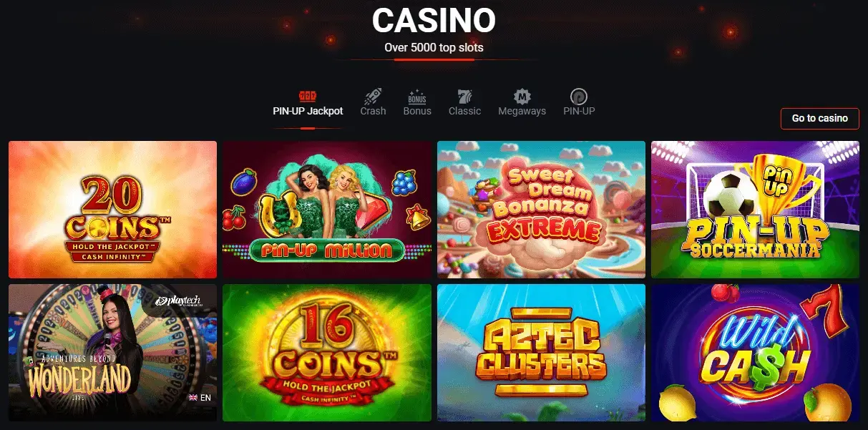
Task: Open the PIN-UP Jackpot tab label
Action: (x=308, y=111)
